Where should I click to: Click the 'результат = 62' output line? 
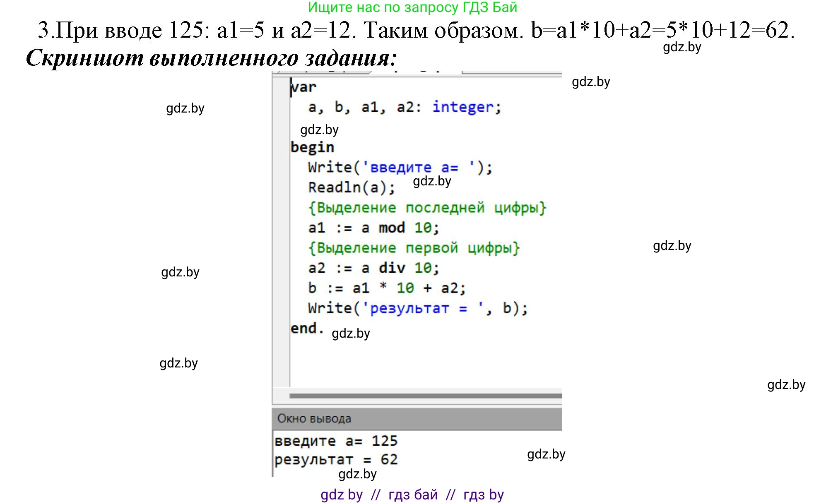tap(336, 460)
